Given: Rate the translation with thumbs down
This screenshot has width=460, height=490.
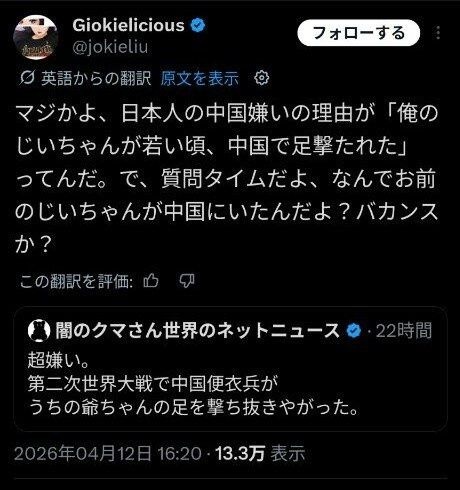Looking at the screenshot, I should (187, 281).
